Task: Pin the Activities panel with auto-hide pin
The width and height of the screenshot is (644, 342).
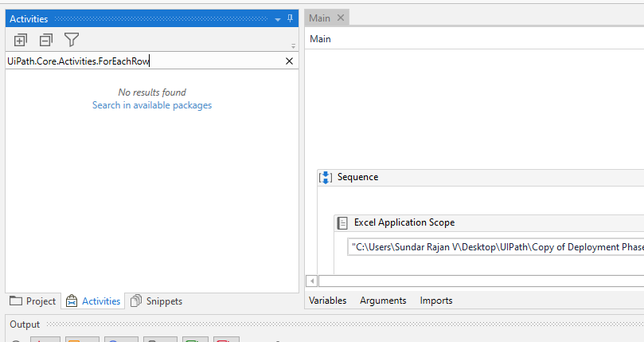Action: coord(290,18)
